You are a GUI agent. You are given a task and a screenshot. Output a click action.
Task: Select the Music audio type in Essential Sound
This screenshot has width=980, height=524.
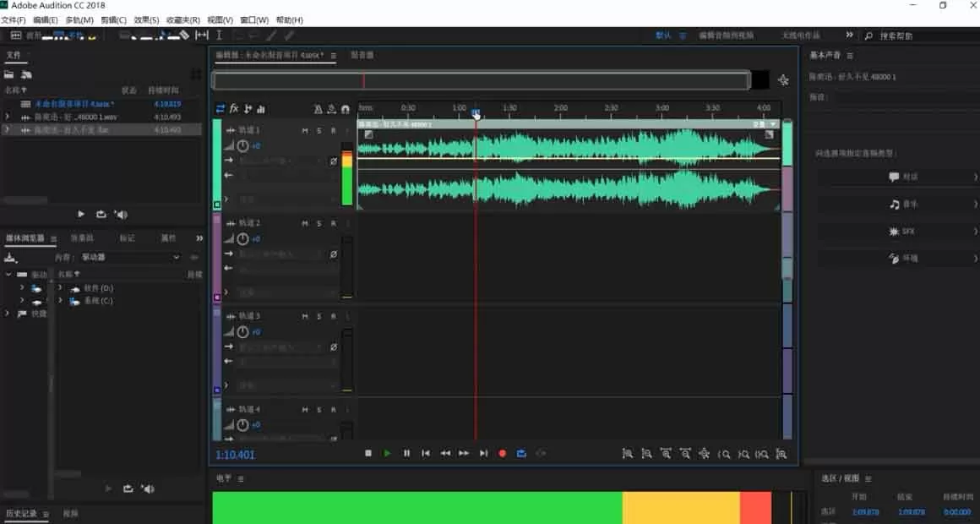(897, 205)
